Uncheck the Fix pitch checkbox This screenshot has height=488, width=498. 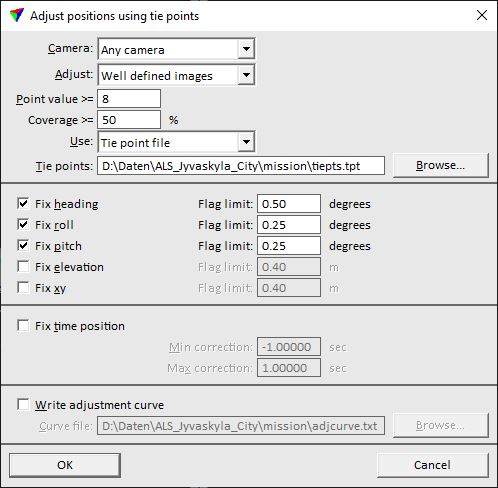(x=23, y=245)
